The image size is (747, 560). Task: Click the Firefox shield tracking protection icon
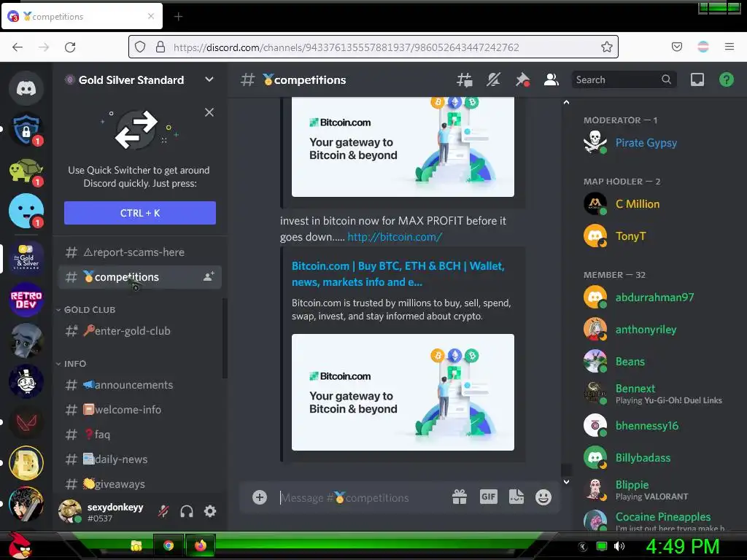(x=139, y=47)
